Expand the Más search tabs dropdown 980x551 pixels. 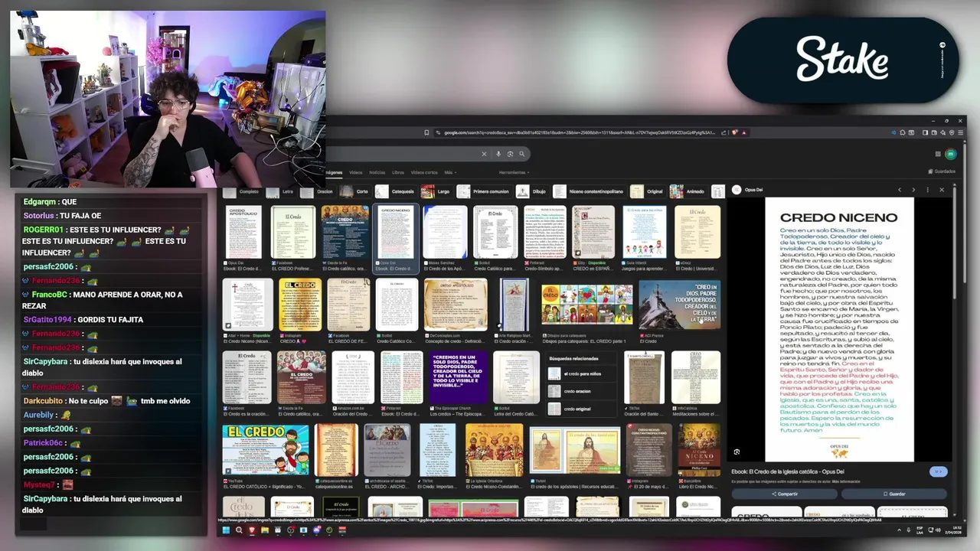[x=449, y=172]
